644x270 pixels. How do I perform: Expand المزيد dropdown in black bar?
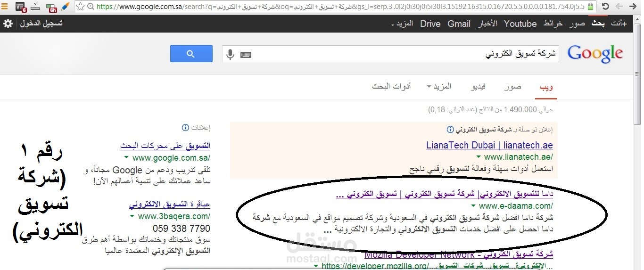point(403,24)
